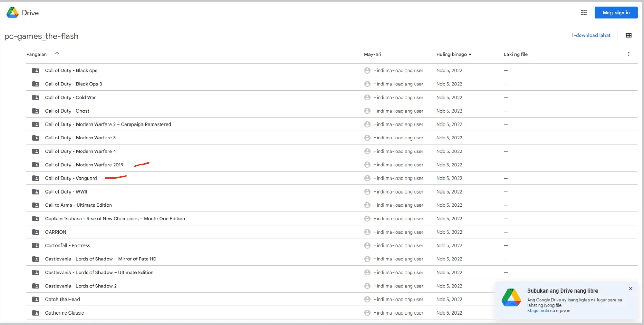
Task: Open Castlevania - Lords of Shadow 2 folder
Action: tap(81, 286)
